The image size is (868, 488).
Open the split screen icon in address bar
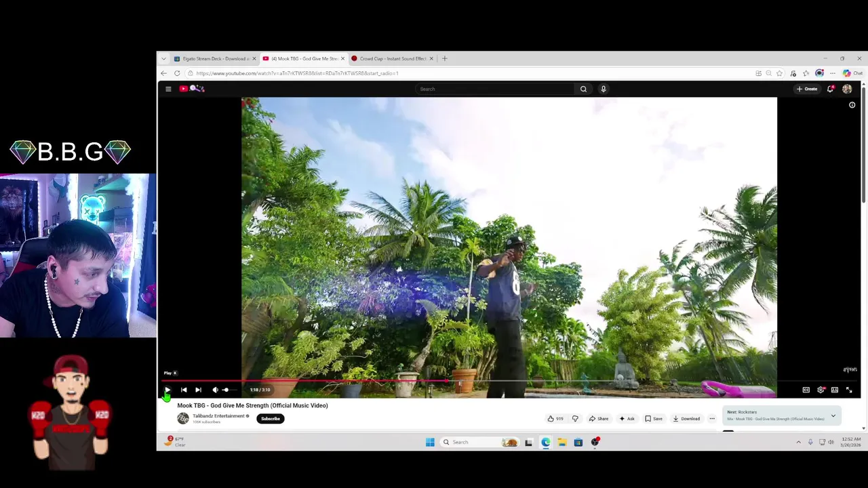point(758,73)
